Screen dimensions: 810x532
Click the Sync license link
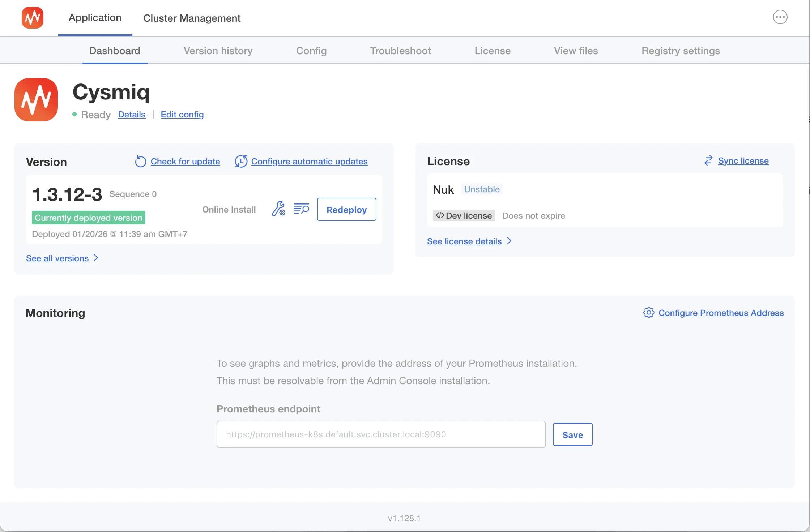click(743, 161)
